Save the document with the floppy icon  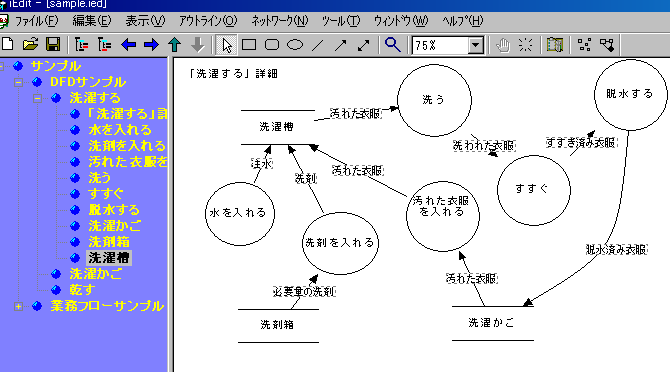pyautogui.click(x=53, y=44)
